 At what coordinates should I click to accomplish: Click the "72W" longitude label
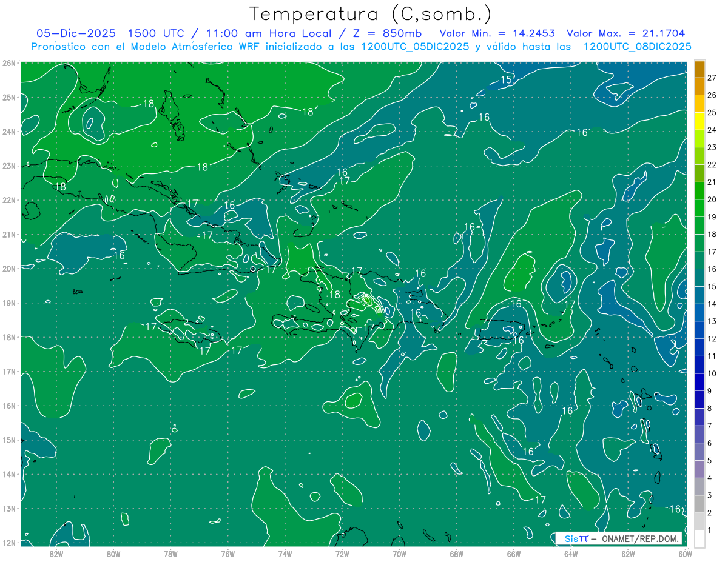coord(342,554)
